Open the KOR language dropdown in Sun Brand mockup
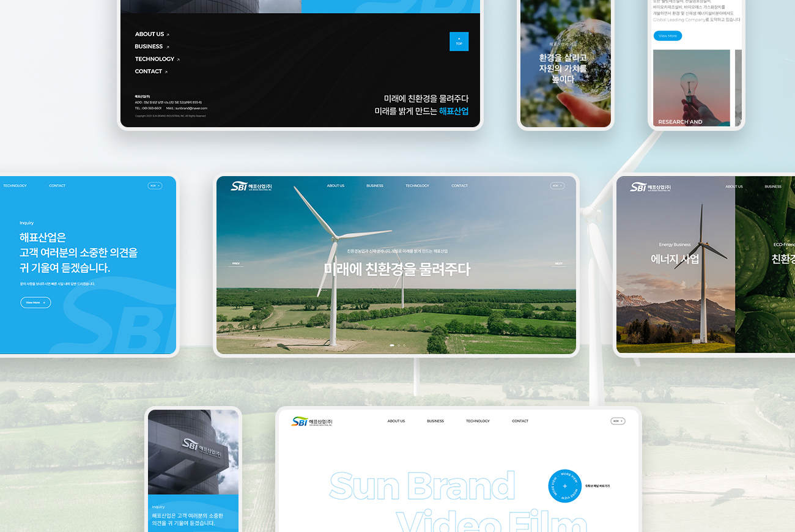 tap(618, 421)
